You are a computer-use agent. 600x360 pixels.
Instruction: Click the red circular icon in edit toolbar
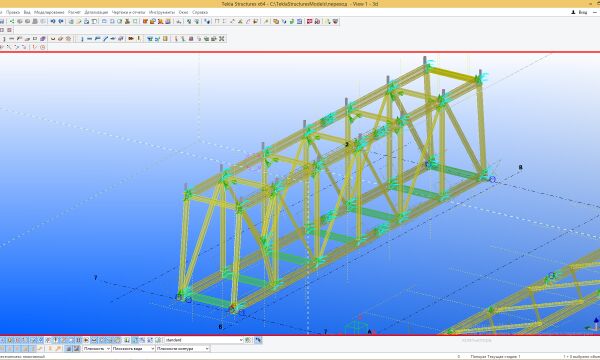[43, 47]
